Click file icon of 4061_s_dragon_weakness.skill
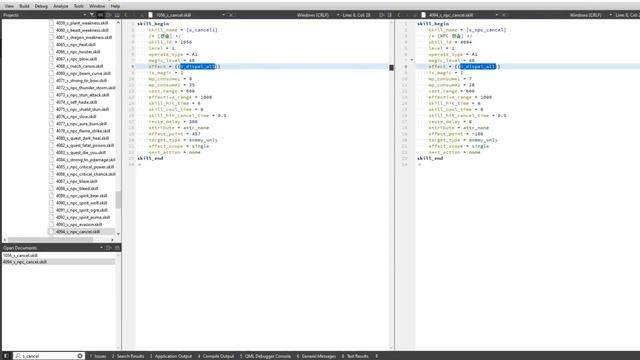This screenshot has height=360, width=640. [x=51, y=37]
